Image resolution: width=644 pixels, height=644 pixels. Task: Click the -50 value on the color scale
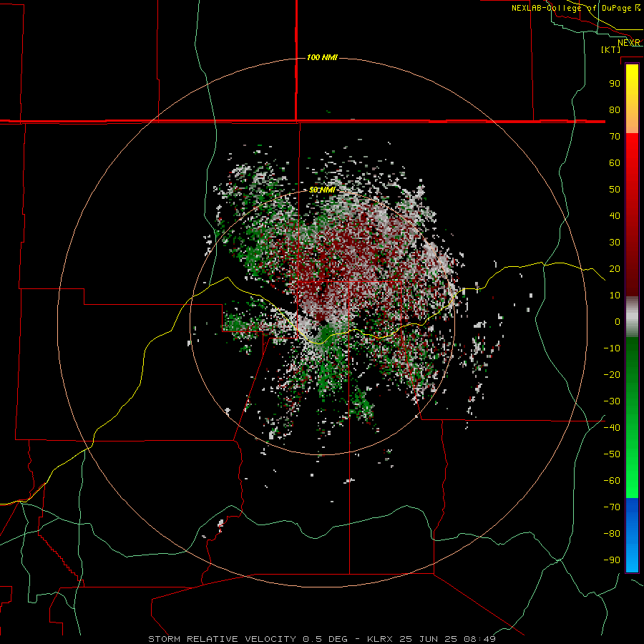pyautogui.click(x=612, y=454)
